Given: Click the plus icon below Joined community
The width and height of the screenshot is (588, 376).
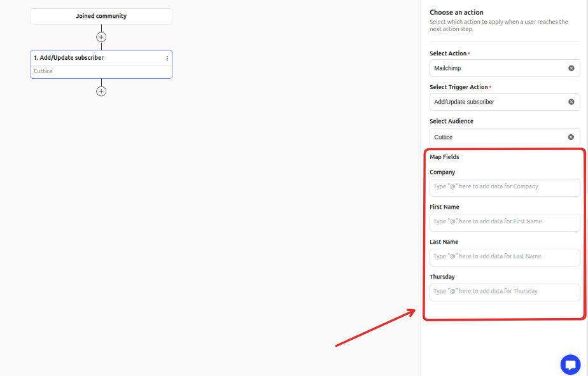Looking at the screenshot, I should (101, 37).
